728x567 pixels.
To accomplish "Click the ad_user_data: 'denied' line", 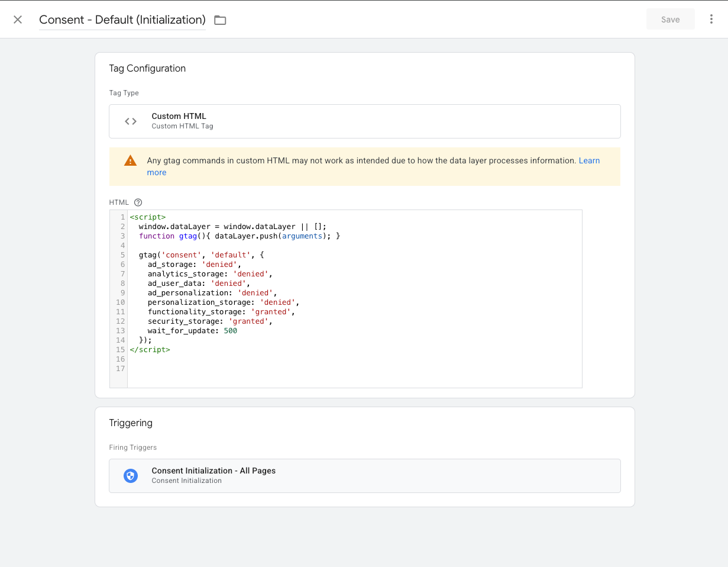I will click(x=199, y=283).
